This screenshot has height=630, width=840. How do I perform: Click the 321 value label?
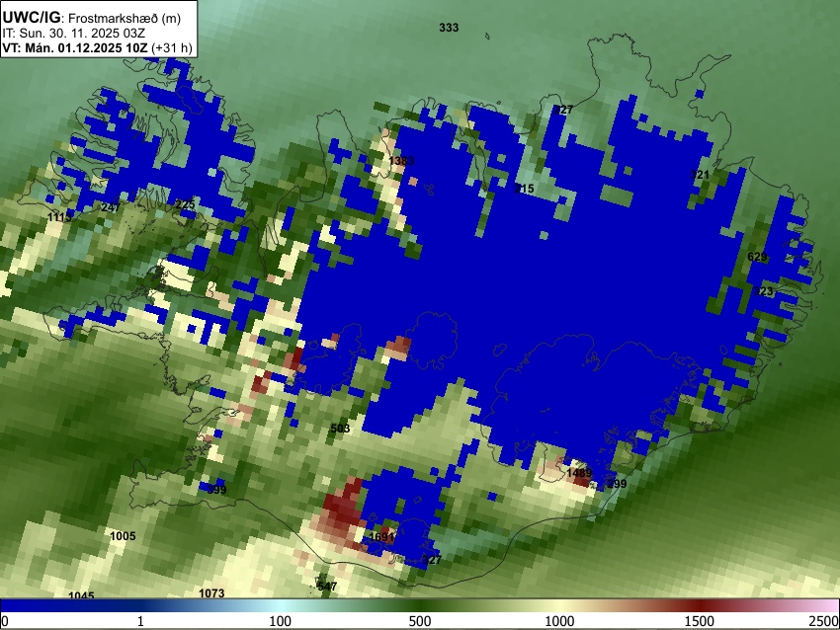(x=700, y=175)
